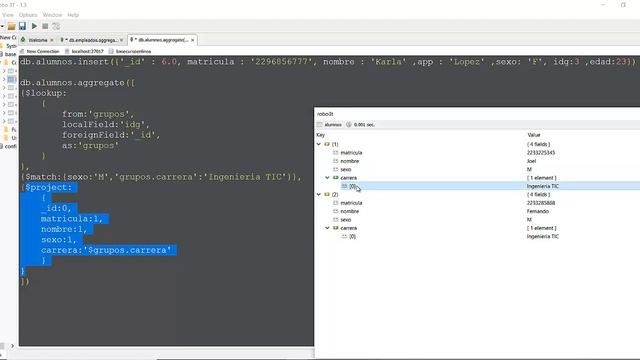Switch to the Welcome tab
The width and height of the screenshot is (640, 360).
(37, 40)
